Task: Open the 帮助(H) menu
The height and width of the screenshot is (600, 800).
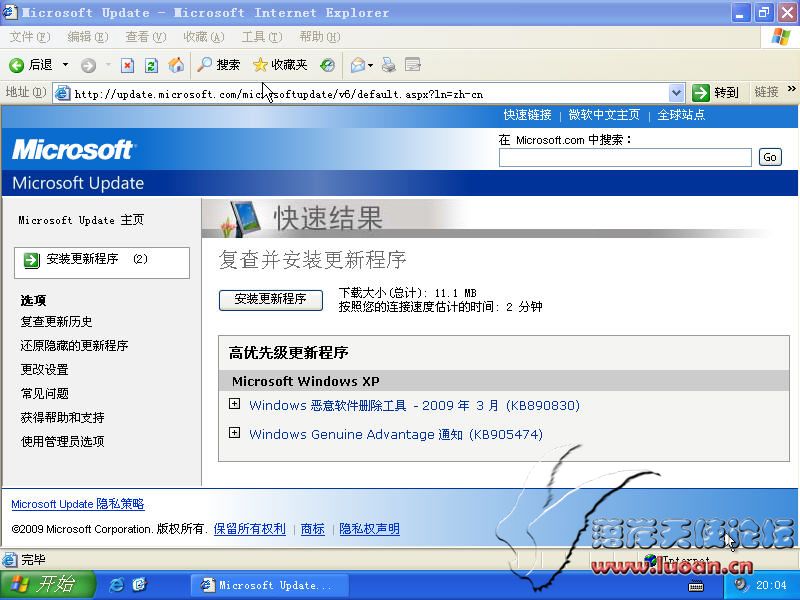Action: coord(320,37)
